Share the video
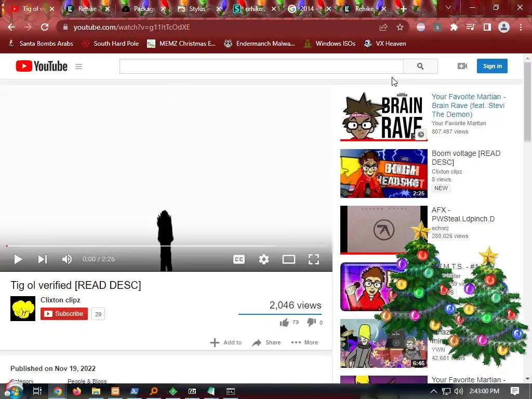Viewport: 532px width, 399px height. click(x=267, y=343)
